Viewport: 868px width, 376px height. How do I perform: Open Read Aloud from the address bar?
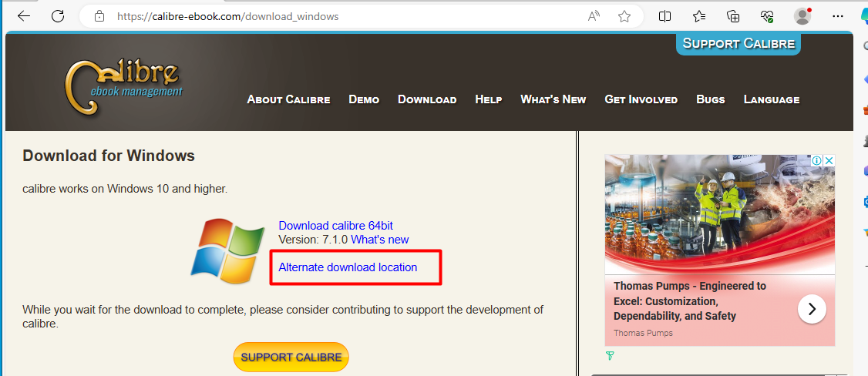click(594, 17)
